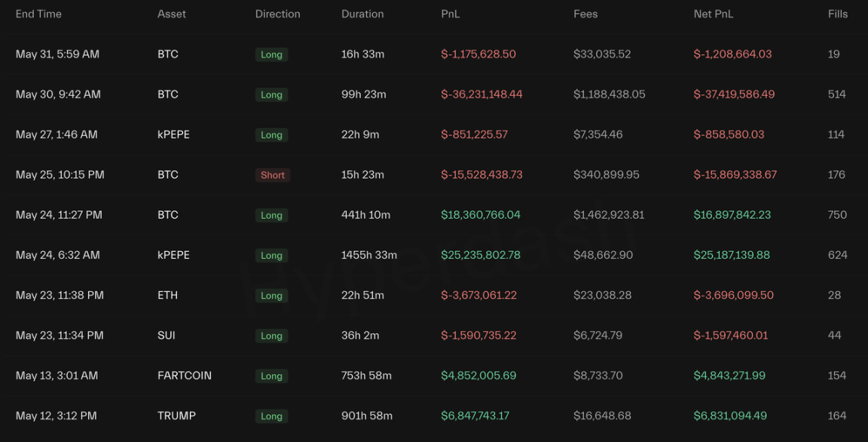Click BTC asset in the 99h 23m row
Image resolution: width=868 pixels, height=442 pixels.
click(168, 95)
